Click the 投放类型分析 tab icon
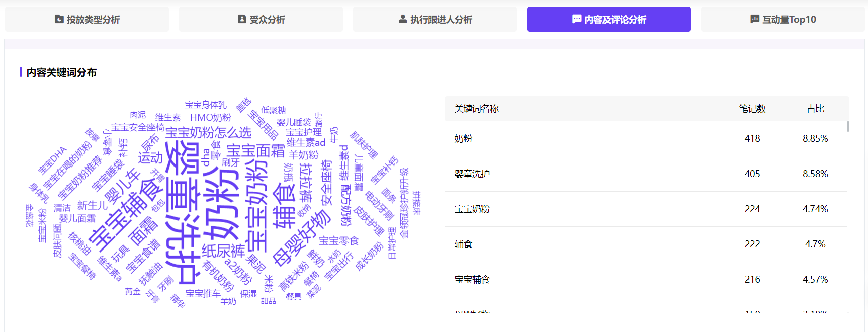This screenshot has height=332, width=868. pos(59,19)
